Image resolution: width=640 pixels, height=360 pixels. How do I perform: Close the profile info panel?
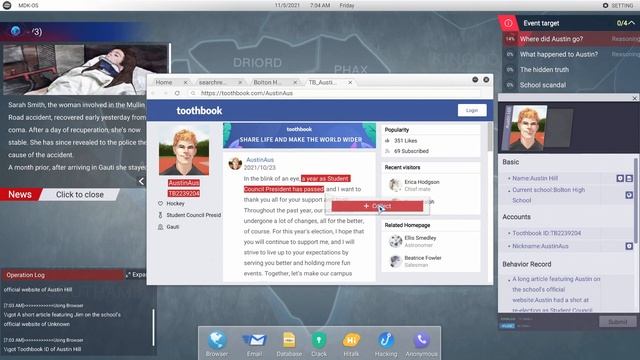634,98
